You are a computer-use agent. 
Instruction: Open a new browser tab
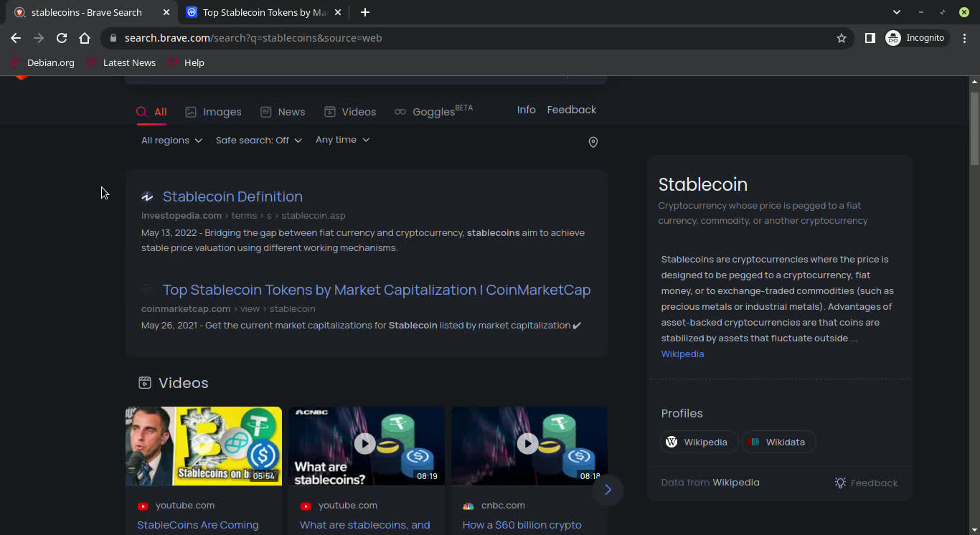[365, 12]
